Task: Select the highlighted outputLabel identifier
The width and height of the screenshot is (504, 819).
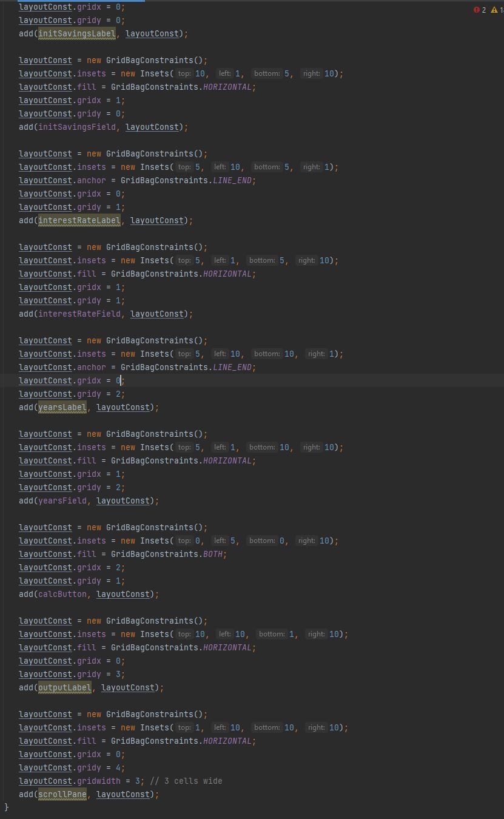Action: pyautogui.click(x=64, y=687)
